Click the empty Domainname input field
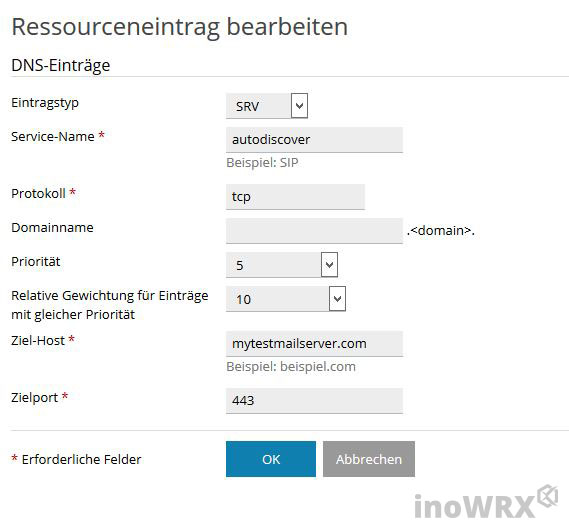The width and height of the screenshot is (569, 531). (x=314, y=230)
